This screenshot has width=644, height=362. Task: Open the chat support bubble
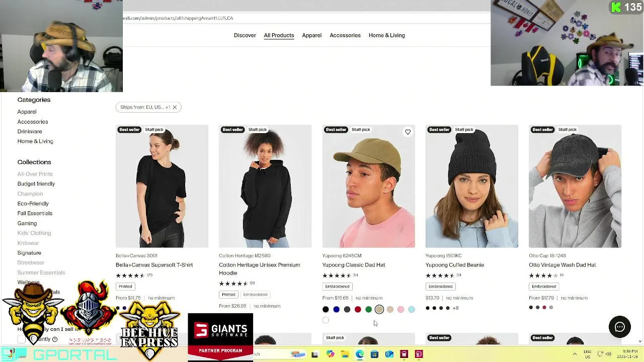[x=619, y=327]
